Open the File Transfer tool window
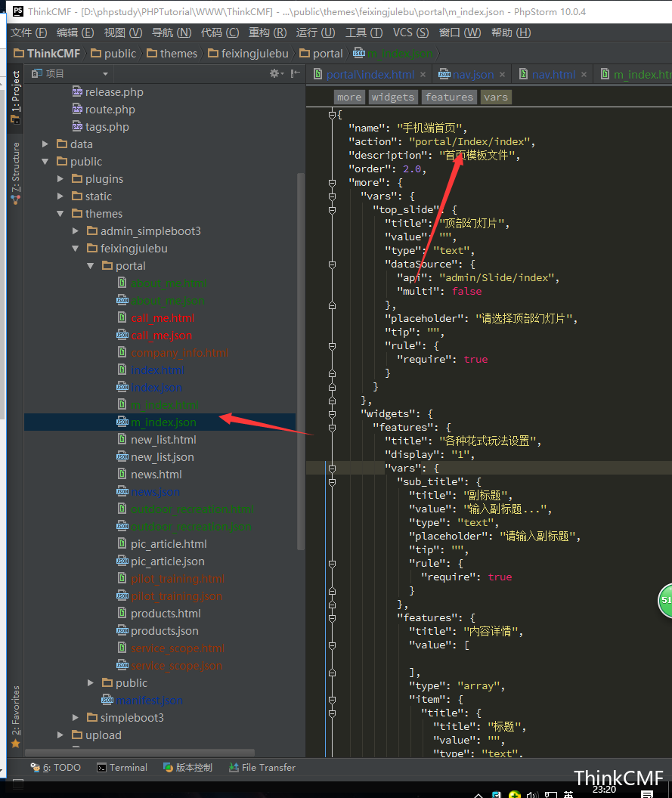 click(262, 768)
